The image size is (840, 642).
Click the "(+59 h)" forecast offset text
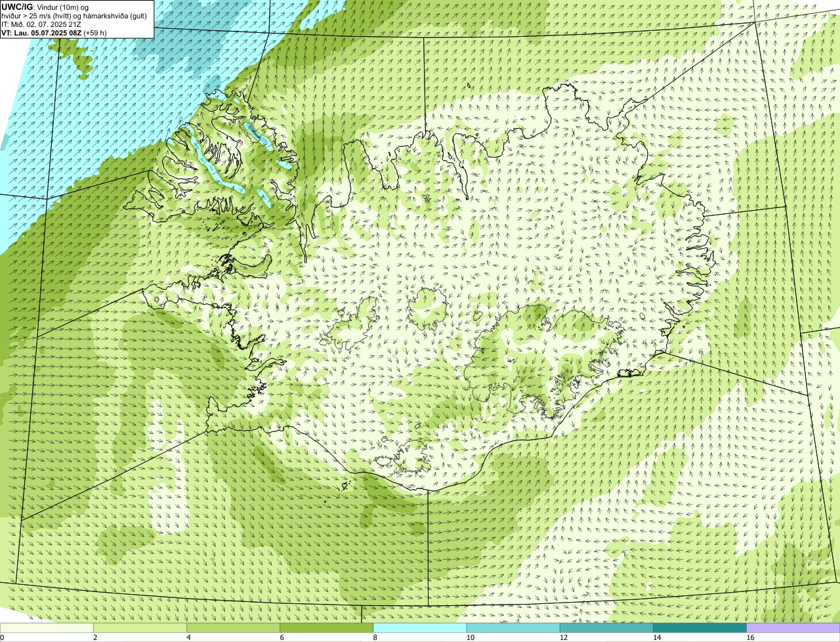(x=95, y=33)
